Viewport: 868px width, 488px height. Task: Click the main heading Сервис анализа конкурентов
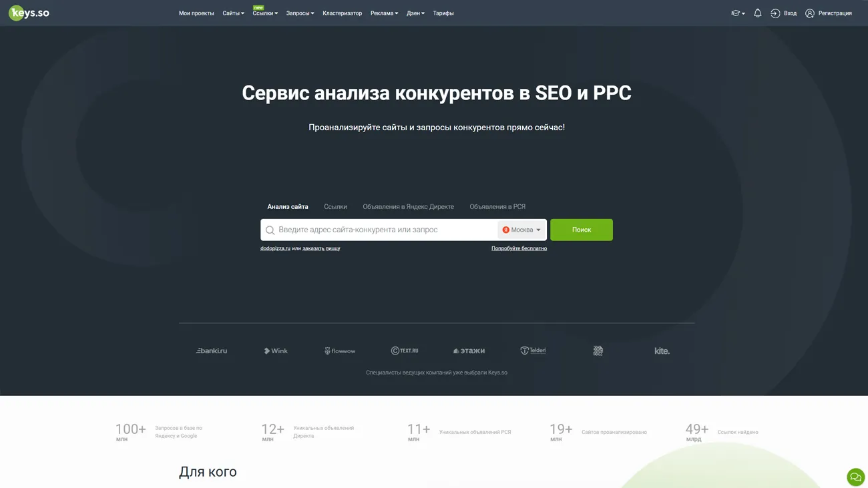pos(437,93)
